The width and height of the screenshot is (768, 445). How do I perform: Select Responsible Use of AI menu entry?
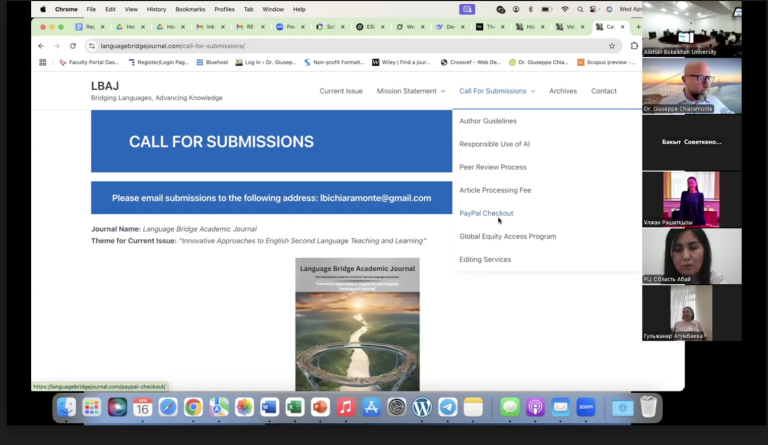click(x=494, y=144)
